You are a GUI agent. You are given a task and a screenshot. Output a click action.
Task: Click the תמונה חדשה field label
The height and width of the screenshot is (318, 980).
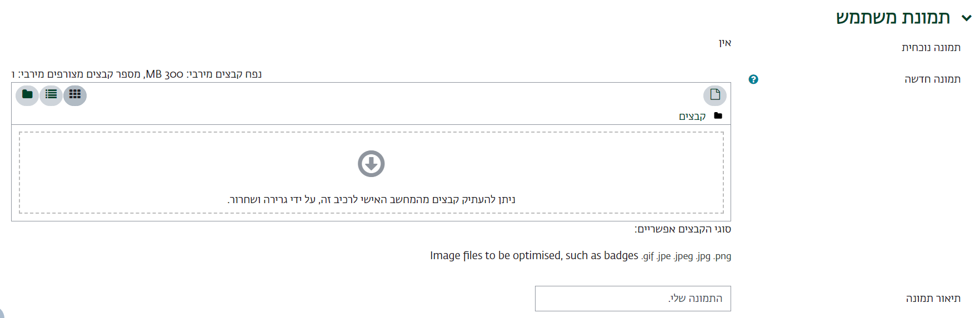[x=932, y=79]
